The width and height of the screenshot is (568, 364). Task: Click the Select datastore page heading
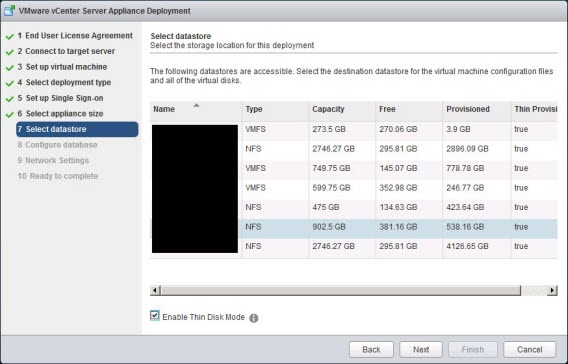click(x=181, y=36)
